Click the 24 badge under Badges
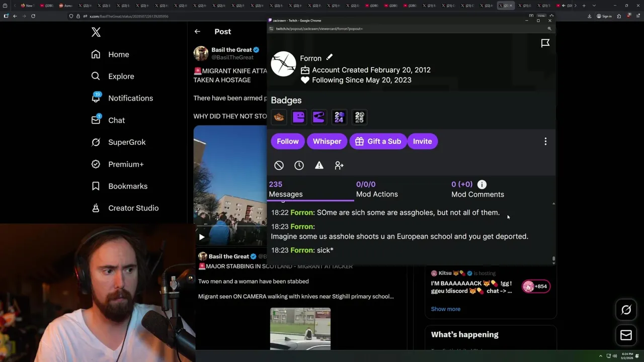Image resolution: width=644 pixels, height=362 pixels. 339,117
